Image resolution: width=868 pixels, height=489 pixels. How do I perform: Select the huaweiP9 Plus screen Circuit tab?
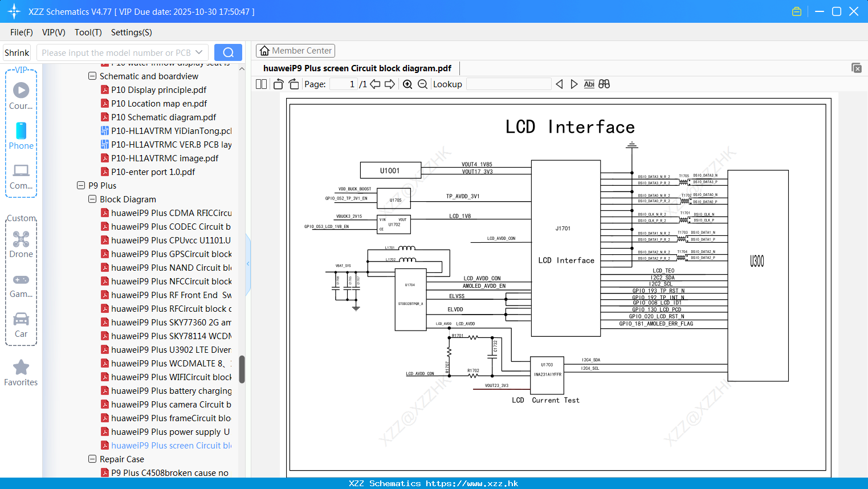[357, 68]
